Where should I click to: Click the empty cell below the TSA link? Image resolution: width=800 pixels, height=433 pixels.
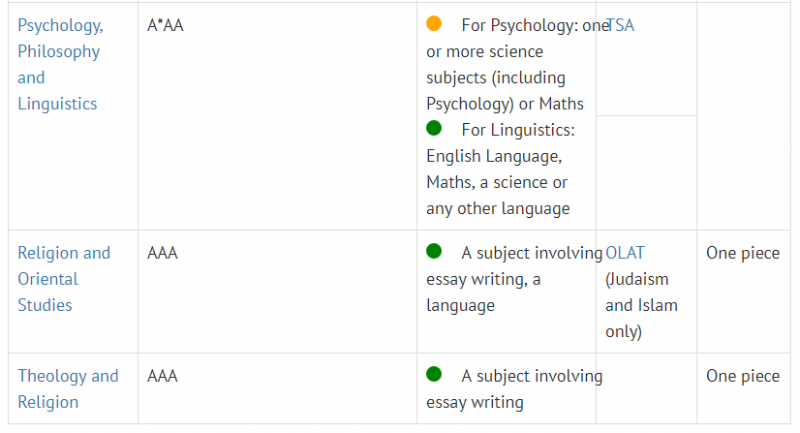click(x=646, y=172)
